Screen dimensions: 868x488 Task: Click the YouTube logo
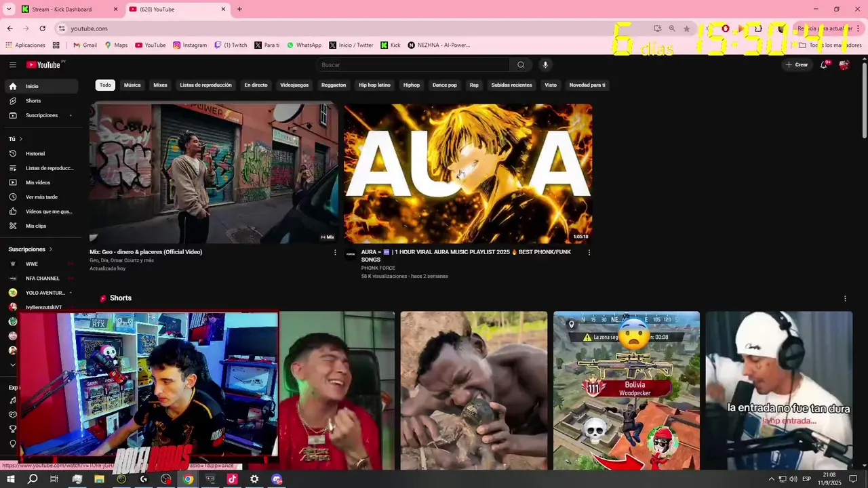coord(45,64)
